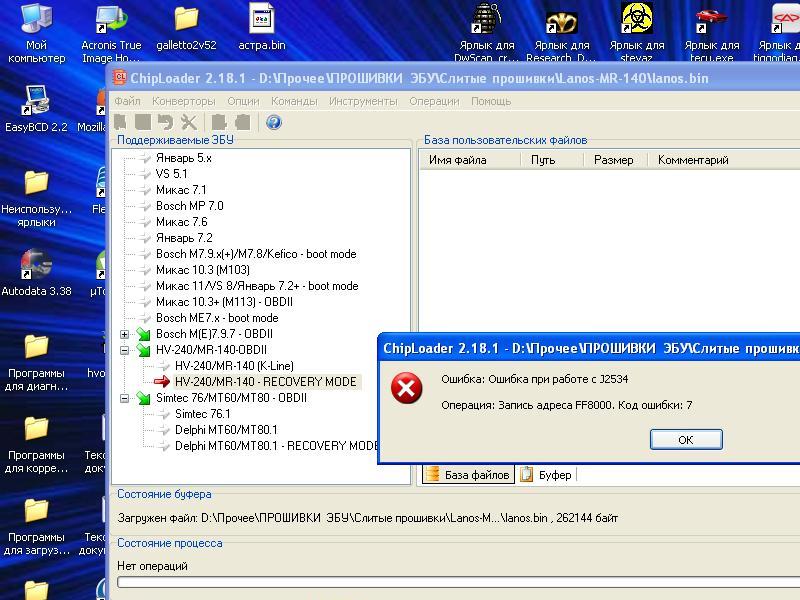This screenshot has height=600, width=800.
Task: Expand the Bosch M(E)7.9.7 - OBDII node
Action: [125, 334]
